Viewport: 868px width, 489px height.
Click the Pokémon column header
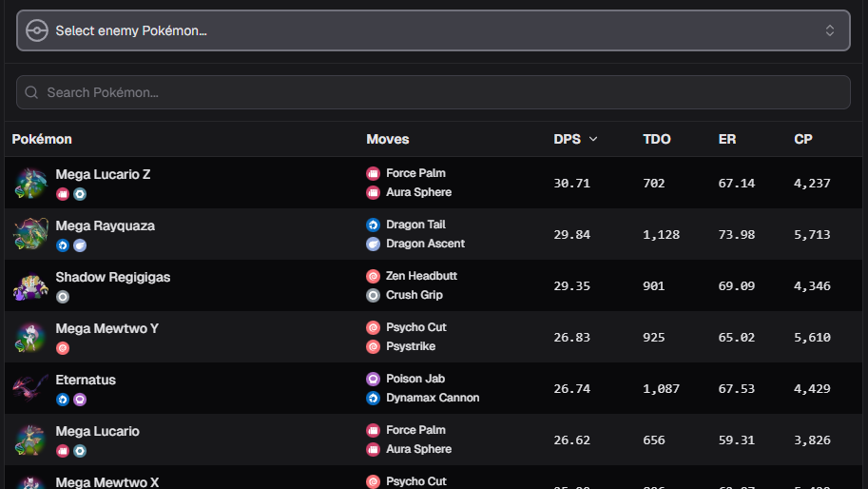(42, 139)
